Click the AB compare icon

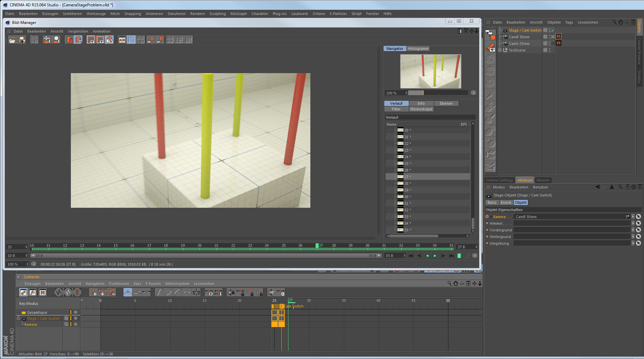click(122, 40)
